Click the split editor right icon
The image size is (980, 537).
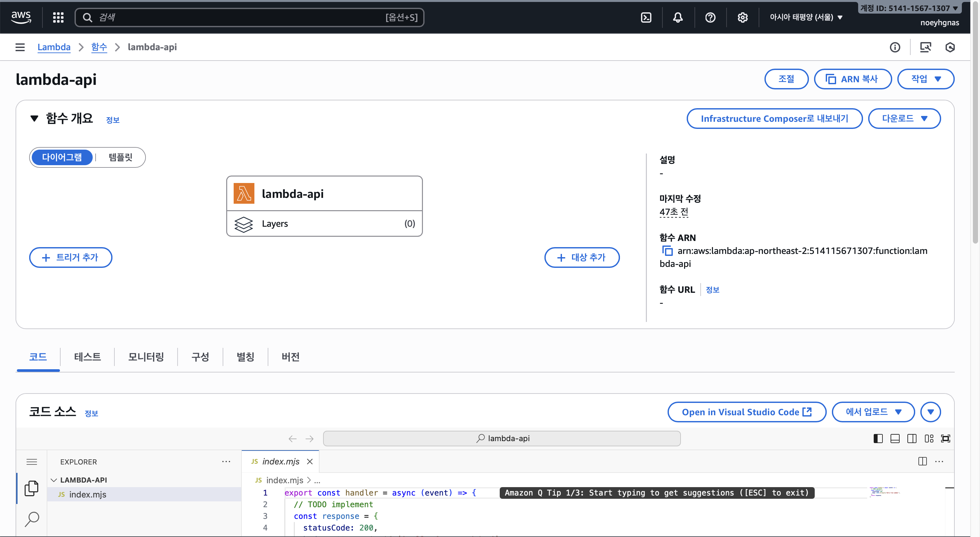(922, 461)
